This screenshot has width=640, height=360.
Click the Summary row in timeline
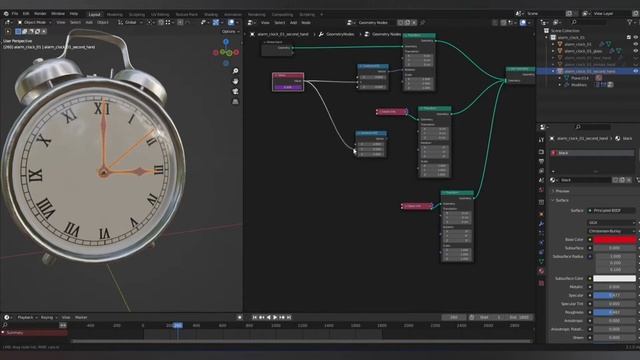[34, 333]
